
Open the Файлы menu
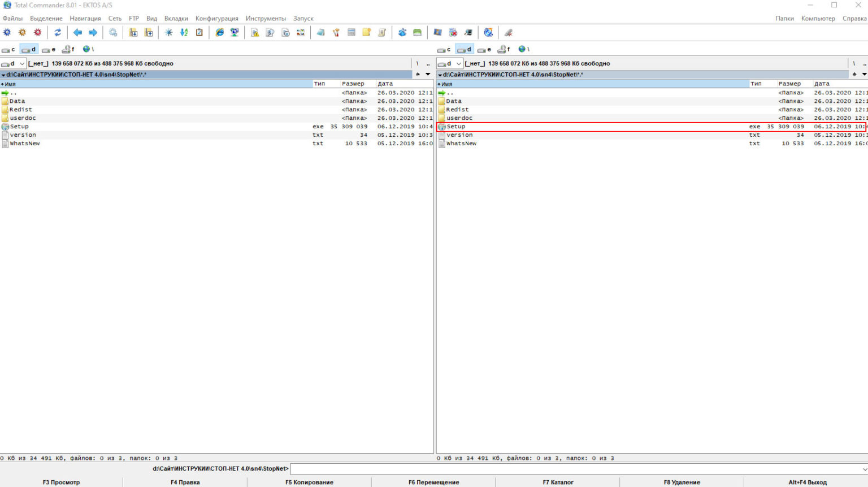click(x=13, y=19)
